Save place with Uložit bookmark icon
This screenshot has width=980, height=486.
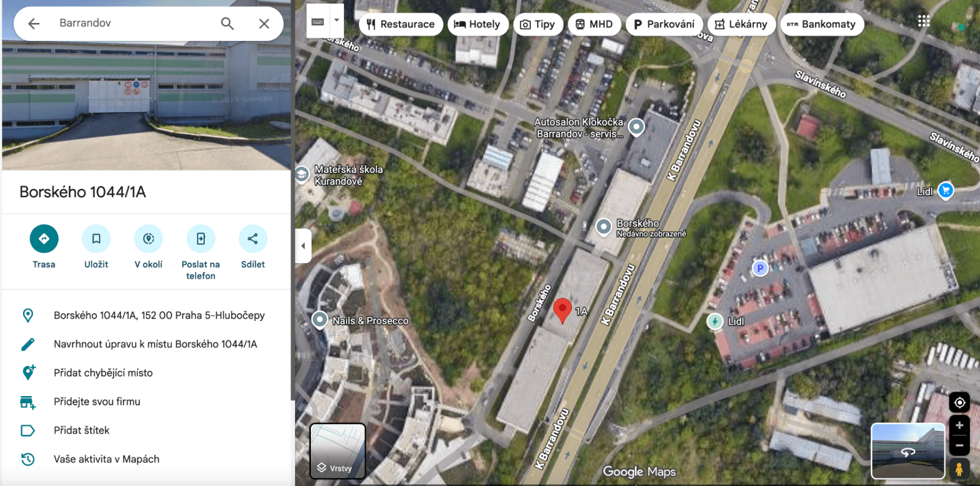[96, 239]
